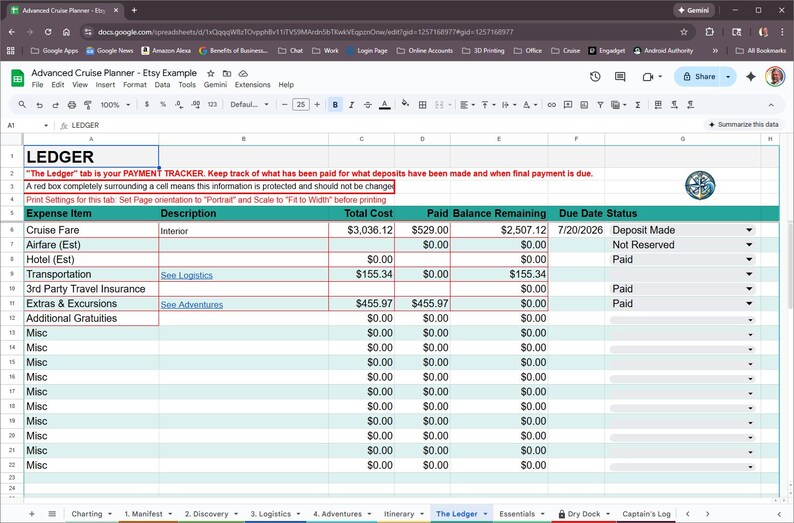794x523 pixels.
Task: Open comments panel icon
Action: (620, 76)
